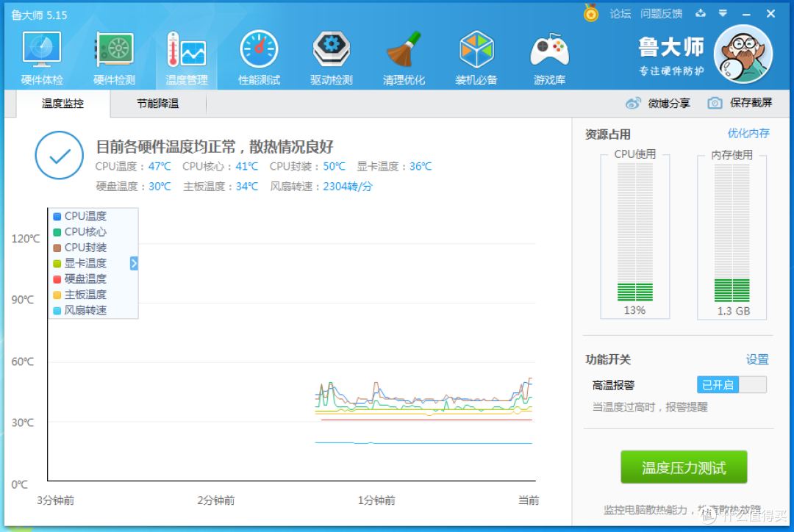Click 优化内存 optimize memory link
The image size is (794, 532).
(748, 133)
